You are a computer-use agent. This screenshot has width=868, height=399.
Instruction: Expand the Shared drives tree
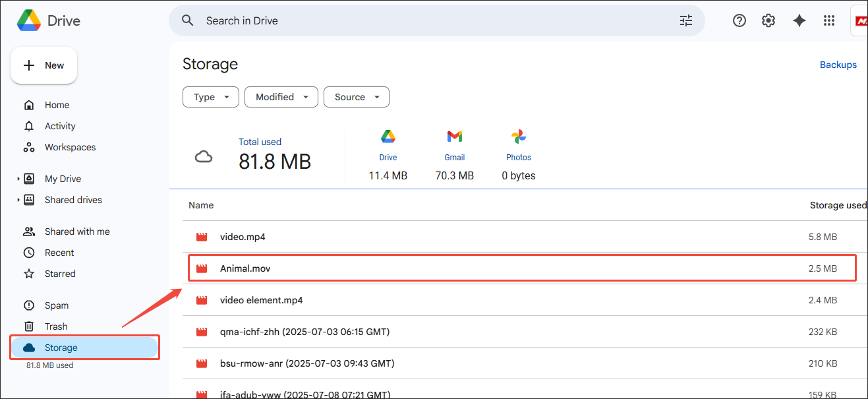(18, 200)
